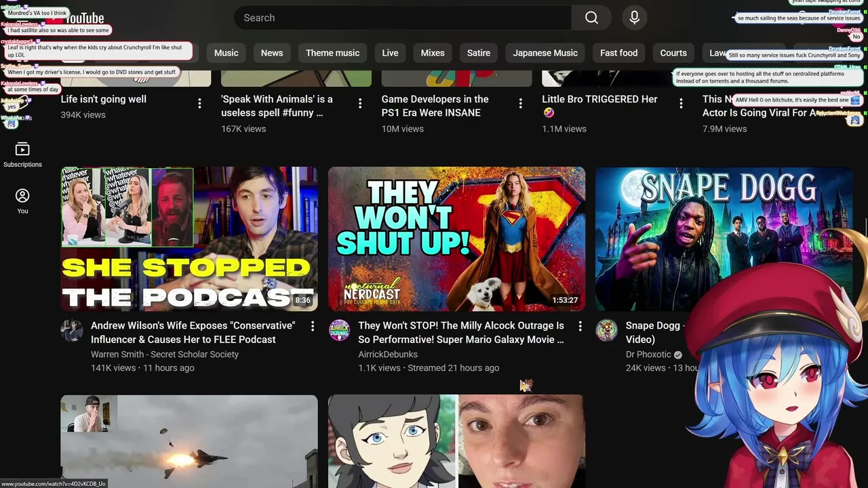This screenshot has height=488, width=868.
Task: Visit Warren Smith - Secret Scholar Society channel
Action: tap(165, 354)
